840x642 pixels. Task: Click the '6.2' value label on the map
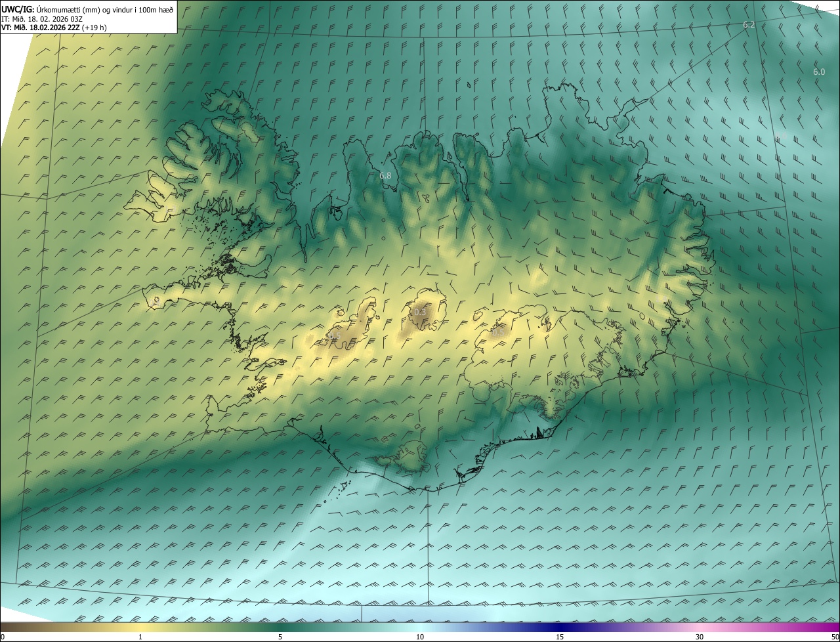749,24
